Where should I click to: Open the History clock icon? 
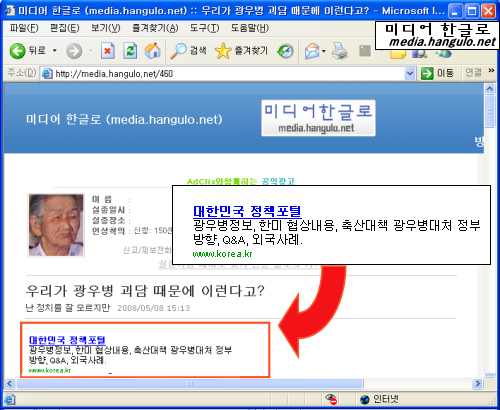click(286, 51)
